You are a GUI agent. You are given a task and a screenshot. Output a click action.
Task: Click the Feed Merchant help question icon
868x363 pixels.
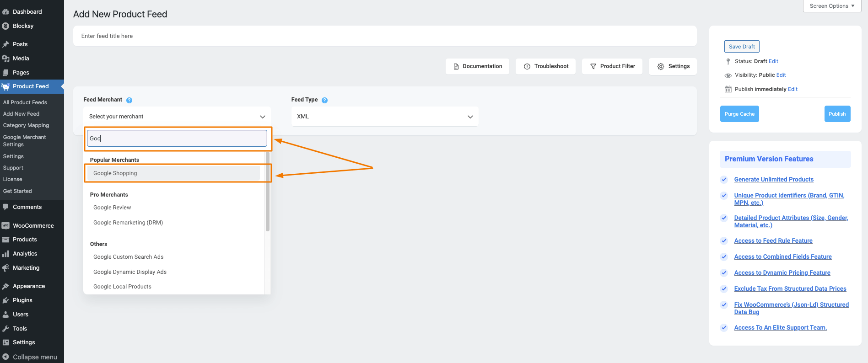click(129, 100)
